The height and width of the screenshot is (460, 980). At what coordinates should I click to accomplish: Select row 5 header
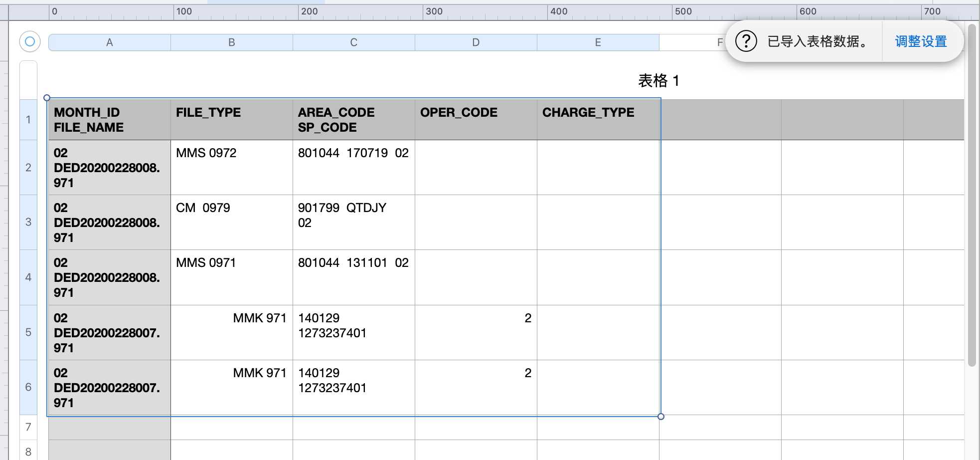click(28, 333)
